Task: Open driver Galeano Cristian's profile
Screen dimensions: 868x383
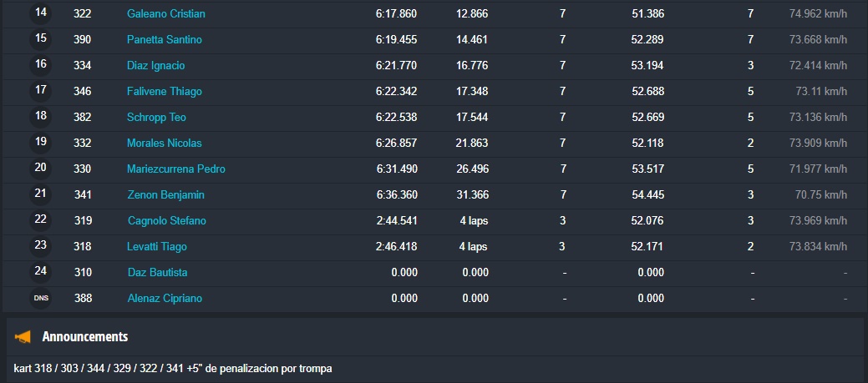Action: pos(165,14)
